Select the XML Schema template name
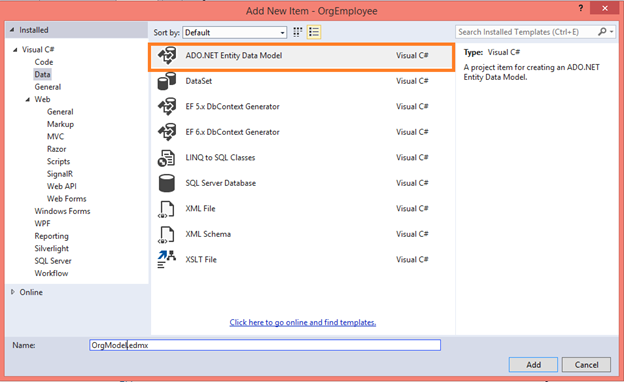624x382 pixels. [208, 234]
